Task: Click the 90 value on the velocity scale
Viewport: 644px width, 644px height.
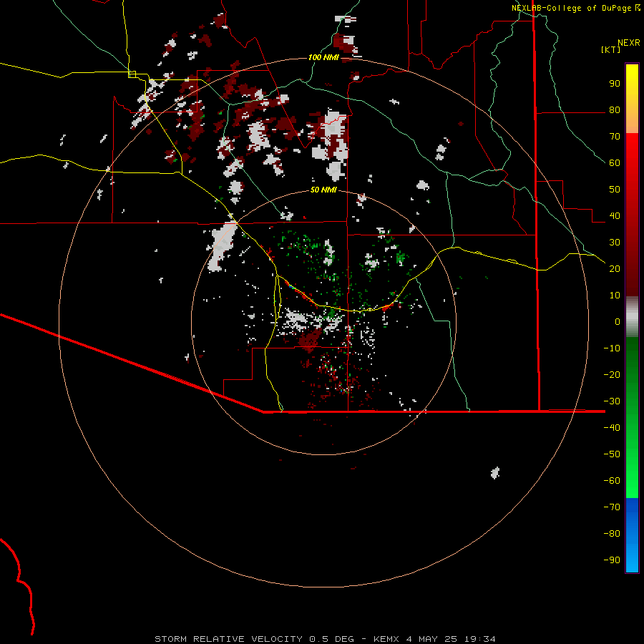Action: coord(615,84)
